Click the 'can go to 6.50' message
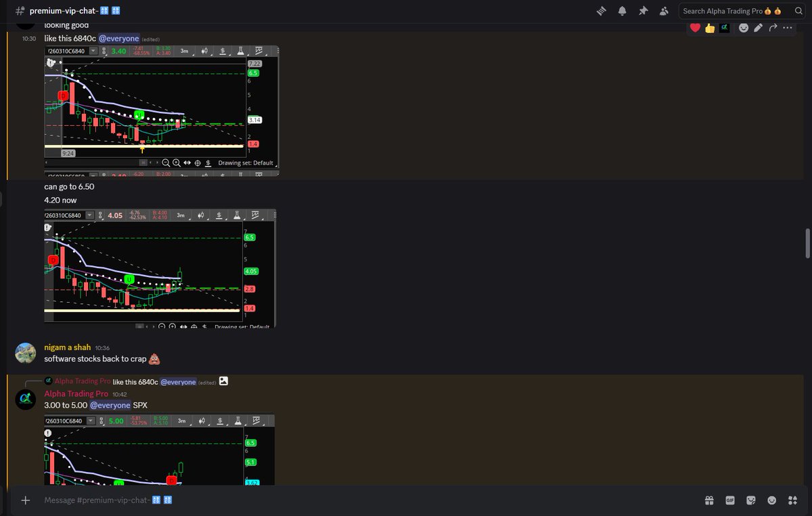This screenshot has width=812, height=516. (x=69, y=186)
